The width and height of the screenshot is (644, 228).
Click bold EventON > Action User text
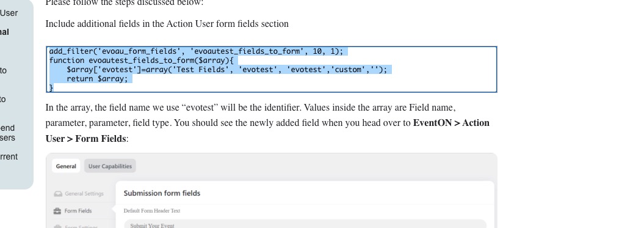coord(451,123)
